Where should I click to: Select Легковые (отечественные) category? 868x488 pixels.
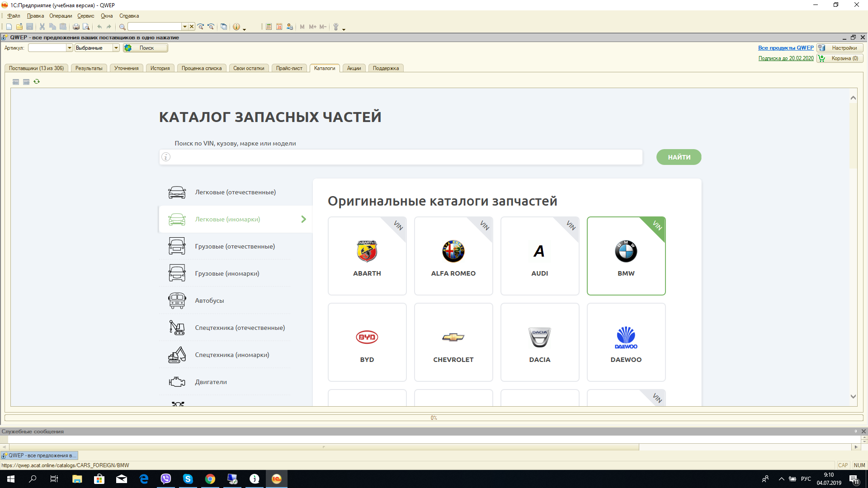click(x=236, y=192)
